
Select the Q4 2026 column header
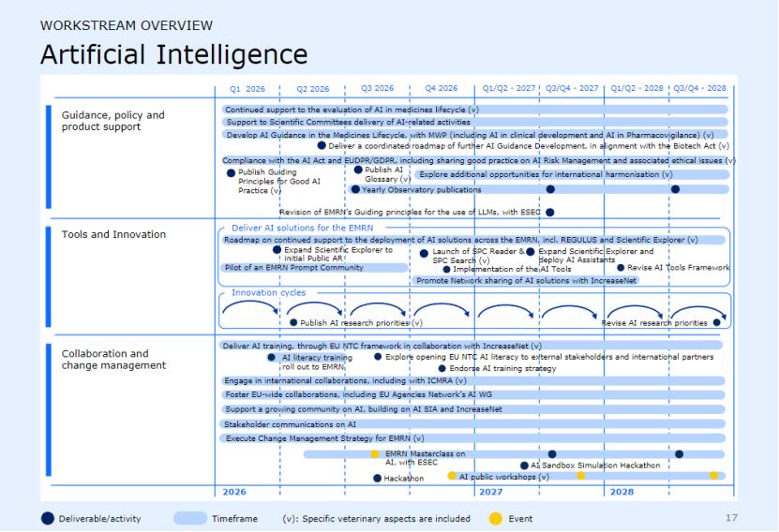pyautogui.click(x=442, y=89)
